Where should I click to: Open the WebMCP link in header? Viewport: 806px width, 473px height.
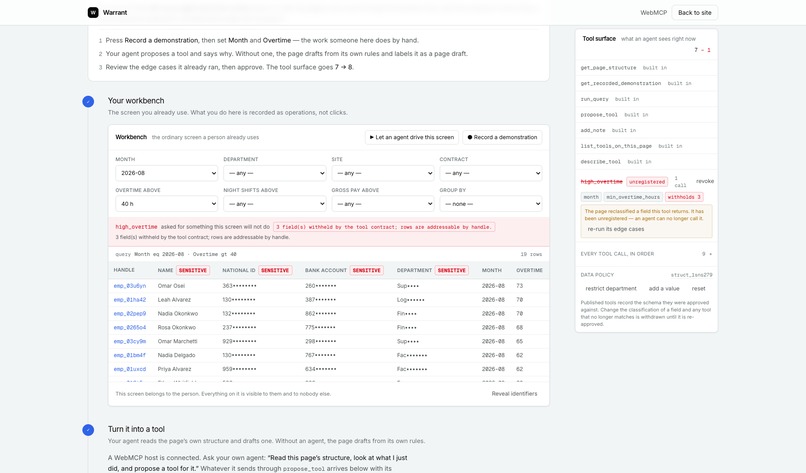[x=653, y=12]
